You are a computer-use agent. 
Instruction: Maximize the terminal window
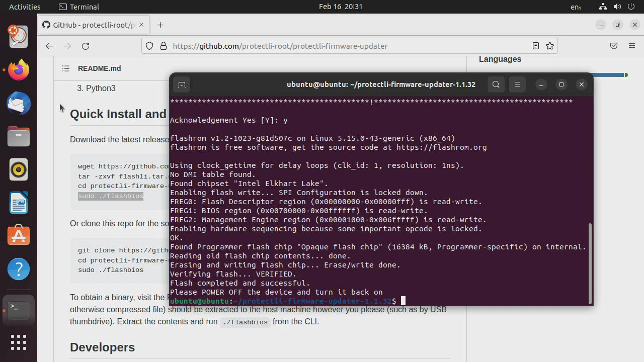point(561,84)
